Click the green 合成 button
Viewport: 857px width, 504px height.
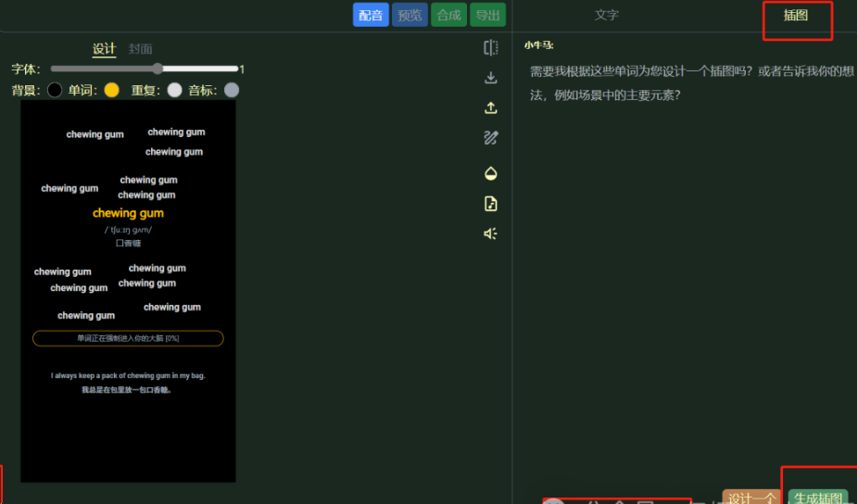pyautogui.click(x=448, y=15)
